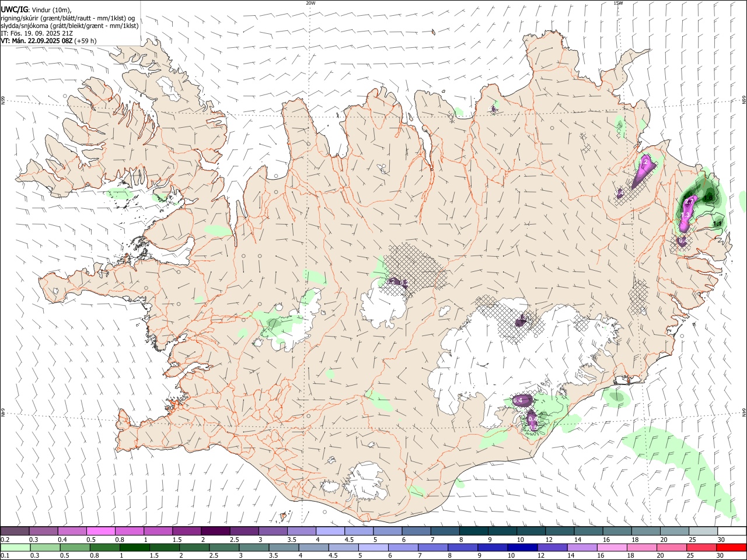747x560 pixels.
Task: Pick the darkest purple 2 swatch in upper legend
Action: [x=215, y=531]
